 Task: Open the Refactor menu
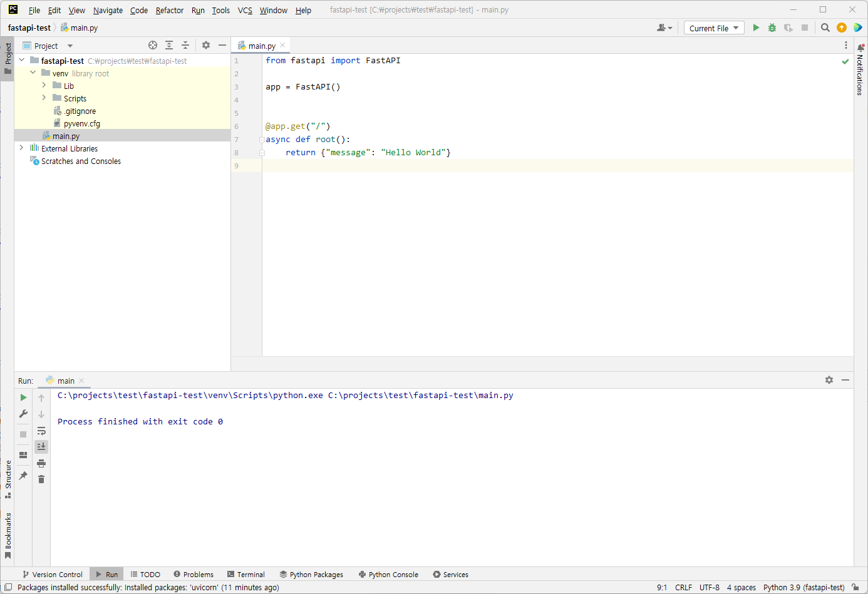(x=170, y=11)
